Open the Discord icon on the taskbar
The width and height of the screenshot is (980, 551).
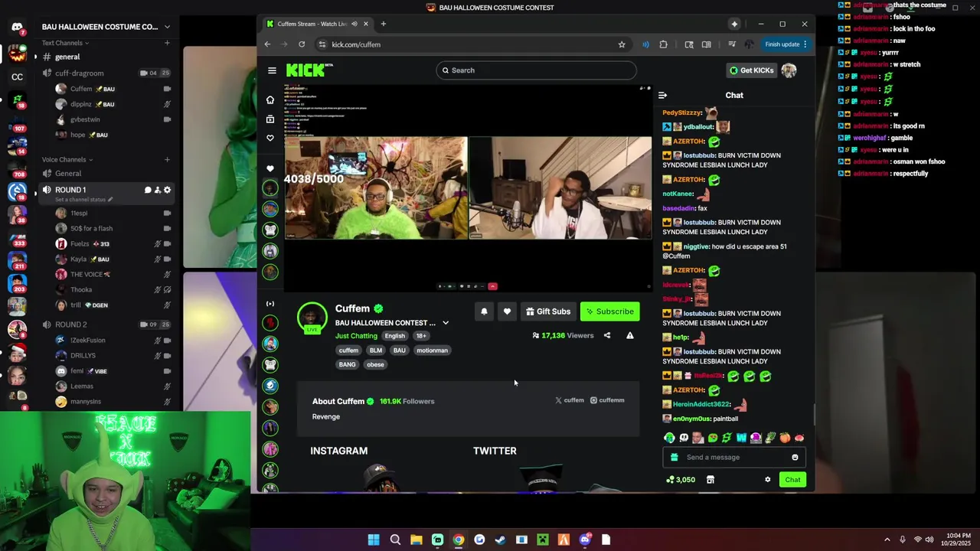(x=585, y=540)
